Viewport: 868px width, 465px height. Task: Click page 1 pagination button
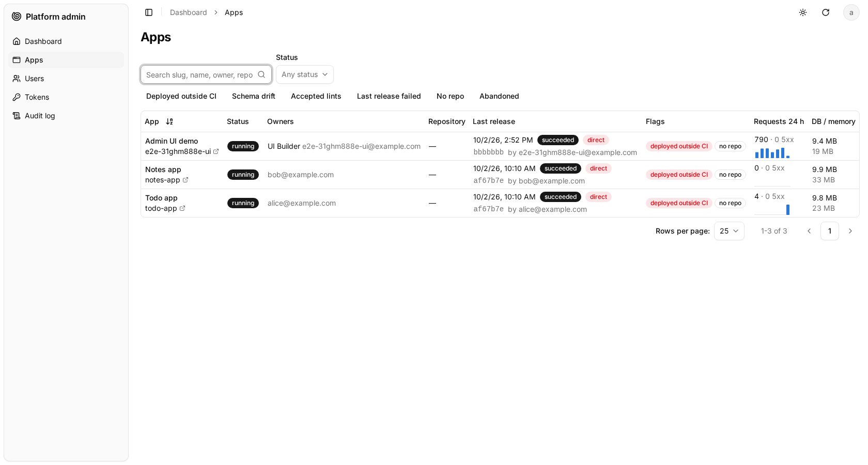pos(830,231)
